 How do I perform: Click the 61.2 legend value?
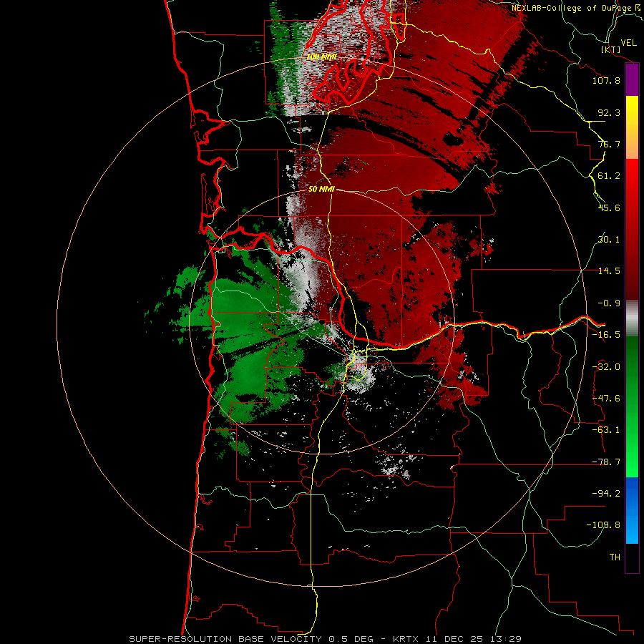pyautogui.click(x=609, y=176)
